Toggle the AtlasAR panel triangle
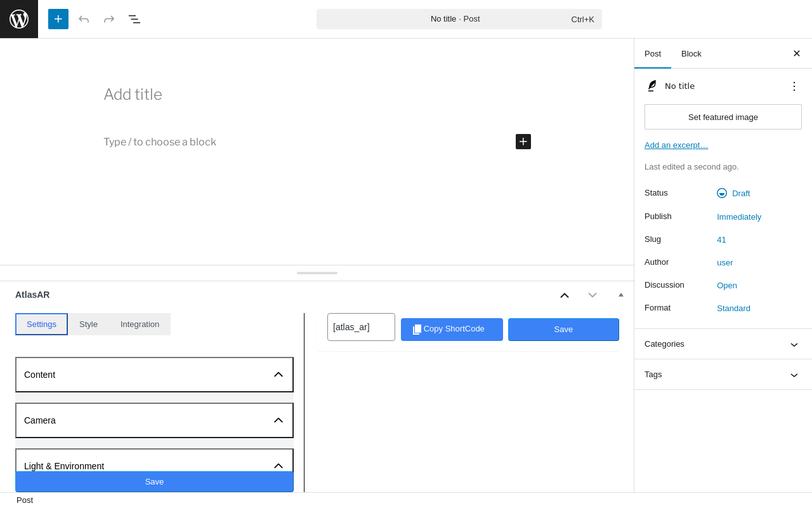The height and width of the screenshot is (508, 812). click(x=621, y=295)
